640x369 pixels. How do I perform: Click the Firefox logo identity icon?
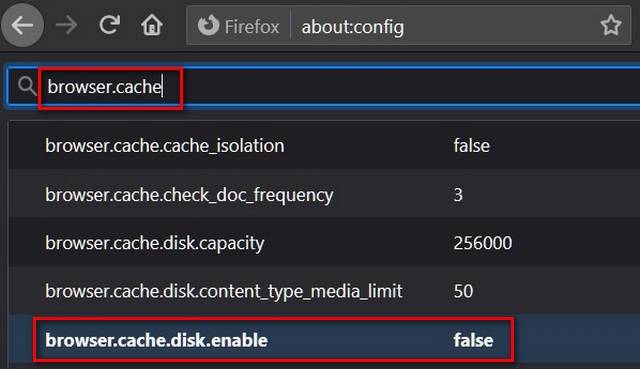click(209, 25)
